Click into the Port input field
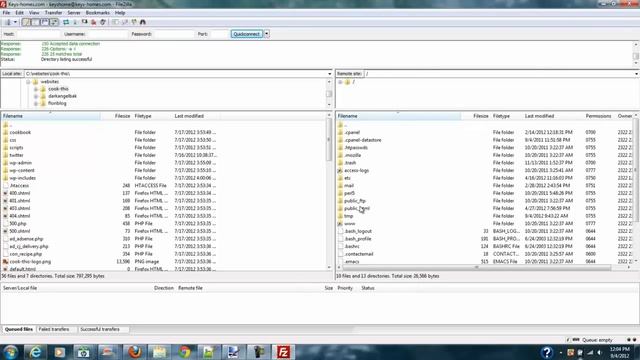 pos(219,34)
